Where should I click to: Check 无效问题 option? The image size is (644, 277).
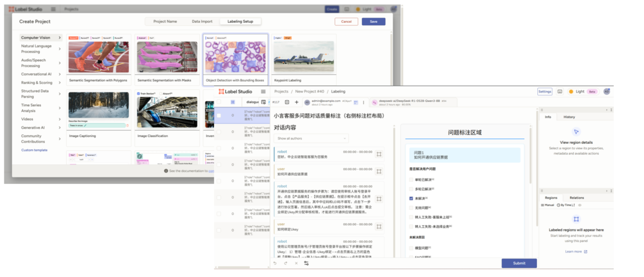[411, 207]
